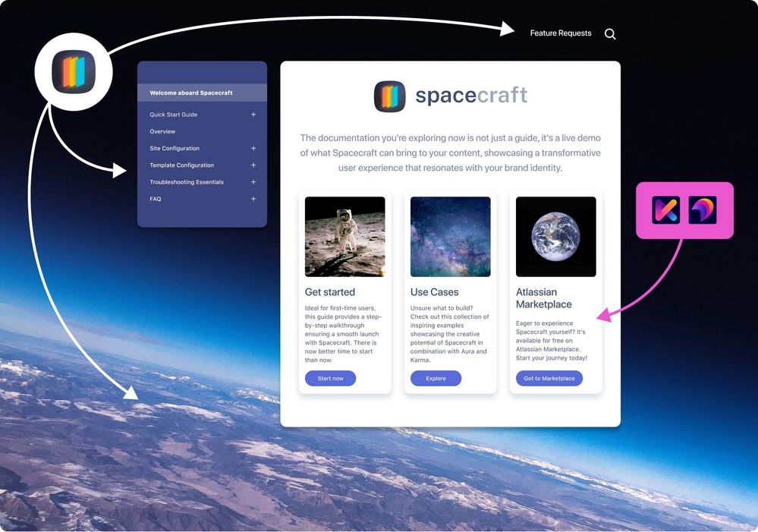This screenshot has height=532, width=758.
Task: Expand the Site Configuration plus
Action: click(x=253, y=149)
